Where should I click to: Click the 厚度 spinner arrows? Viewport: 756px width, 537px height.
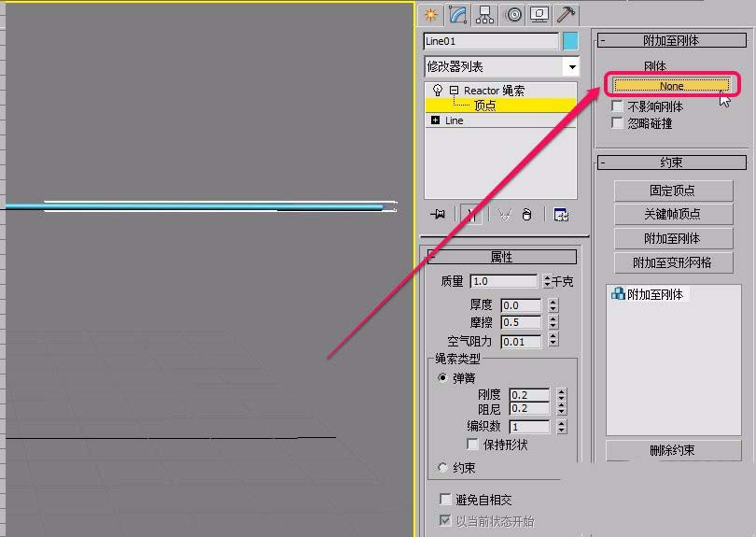553,305
